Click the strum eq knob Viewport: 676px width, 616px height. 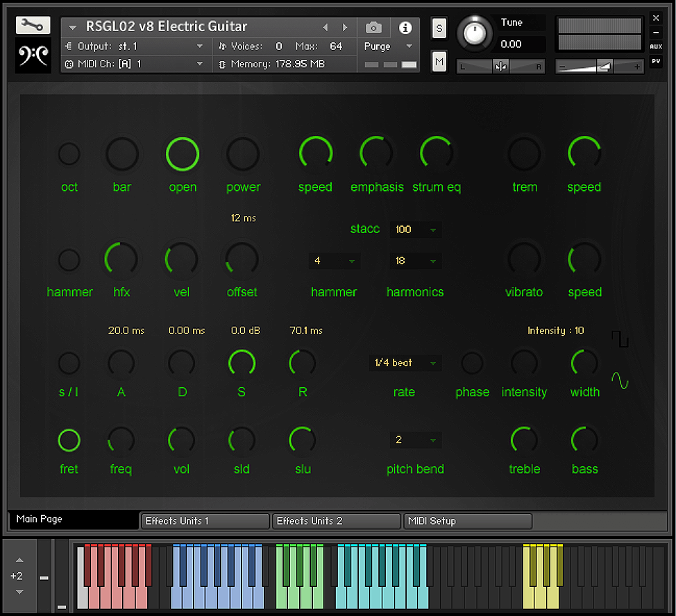pyautogui.click(x=437, y=153)
